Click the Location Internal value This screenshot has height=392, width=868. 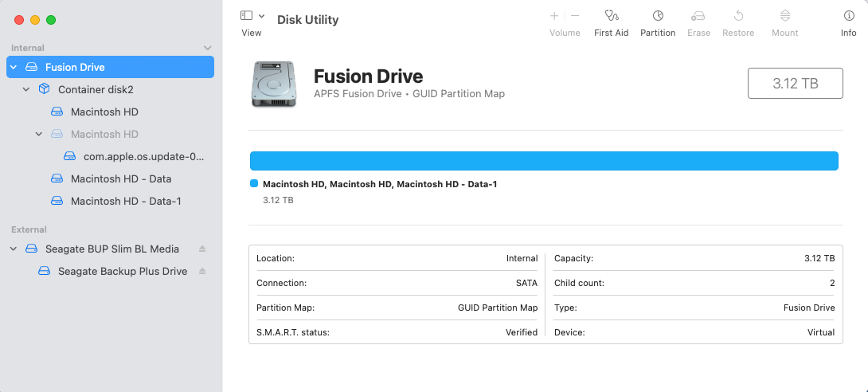522,258
